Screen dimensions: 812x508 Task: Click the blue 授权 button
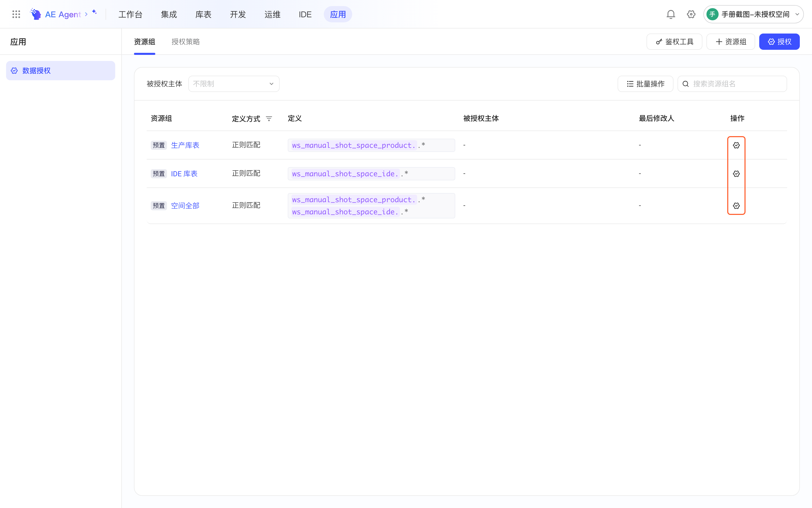click(779, 42)
